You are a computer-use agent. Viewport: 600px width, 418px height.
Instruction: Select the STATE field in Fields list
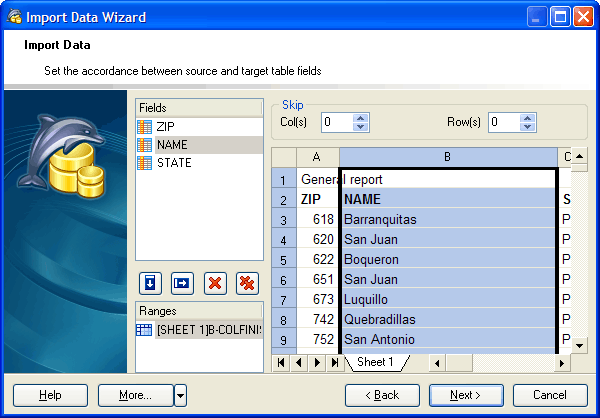click(199, 163)
